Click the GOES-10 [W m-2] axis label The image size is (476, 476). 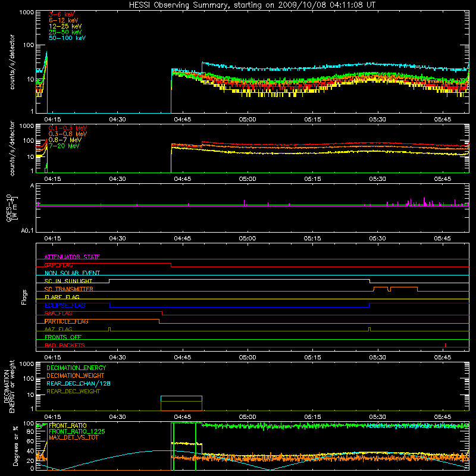tap(12, 208)
